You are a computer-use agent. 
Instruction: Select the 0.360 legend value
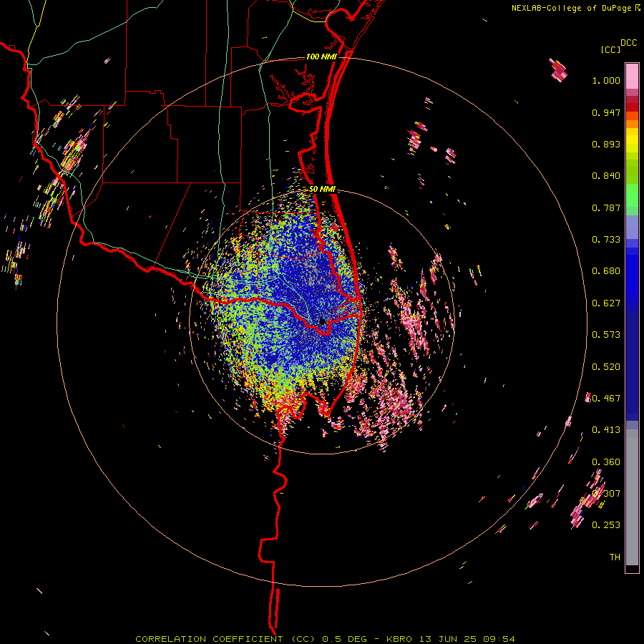click(x=606, y=462)
